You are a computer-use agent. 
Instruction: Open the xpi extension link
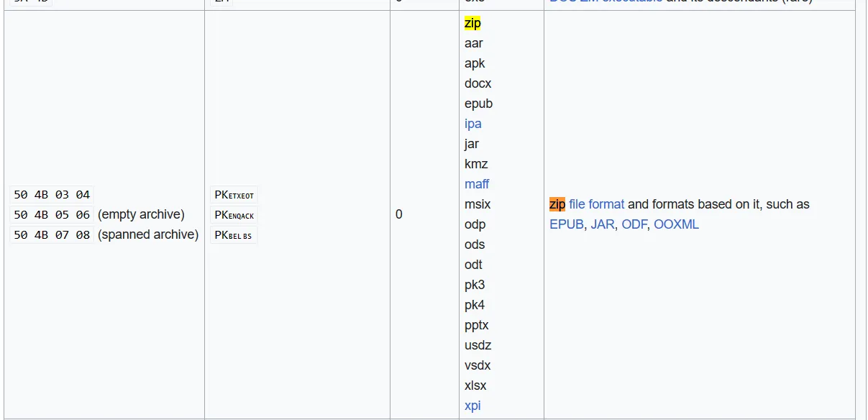point(472,406)
